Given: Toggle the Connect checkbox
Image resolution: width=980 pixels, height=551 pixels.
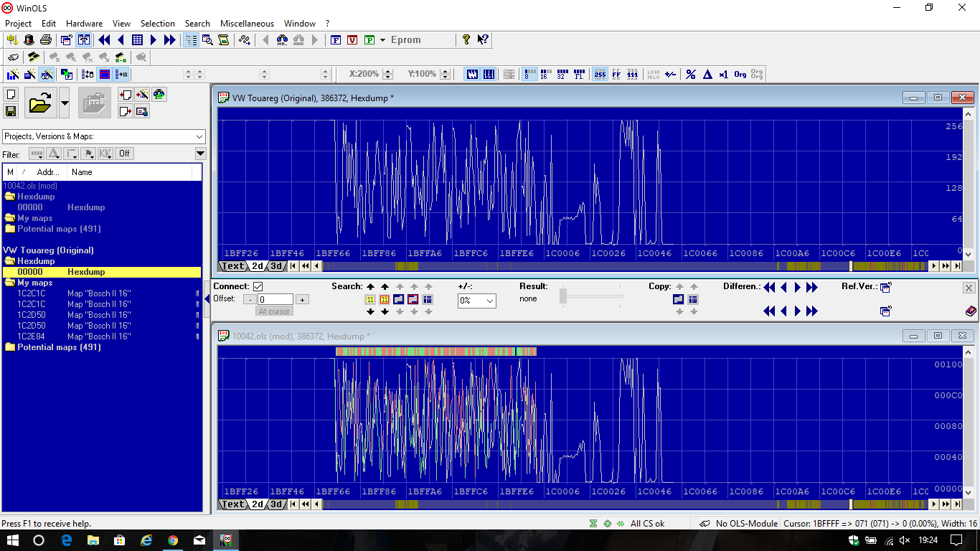Looking at the screenshot, I should pyautogui.click(x=258, y=286).
